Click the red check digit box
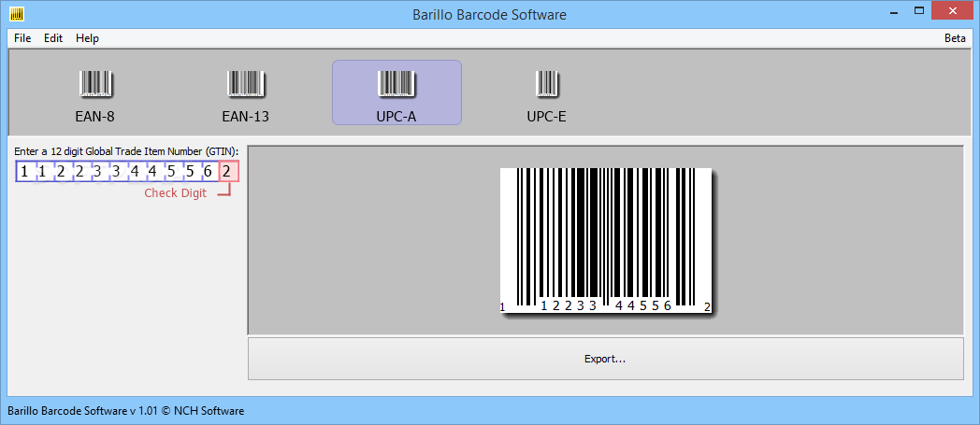This screenshot has height=425, width=980. pyautogui.click(x=228, y=171)
